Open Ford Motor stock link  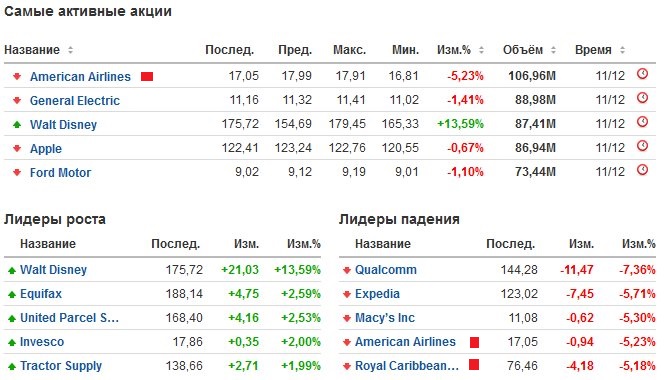(60, 173)
